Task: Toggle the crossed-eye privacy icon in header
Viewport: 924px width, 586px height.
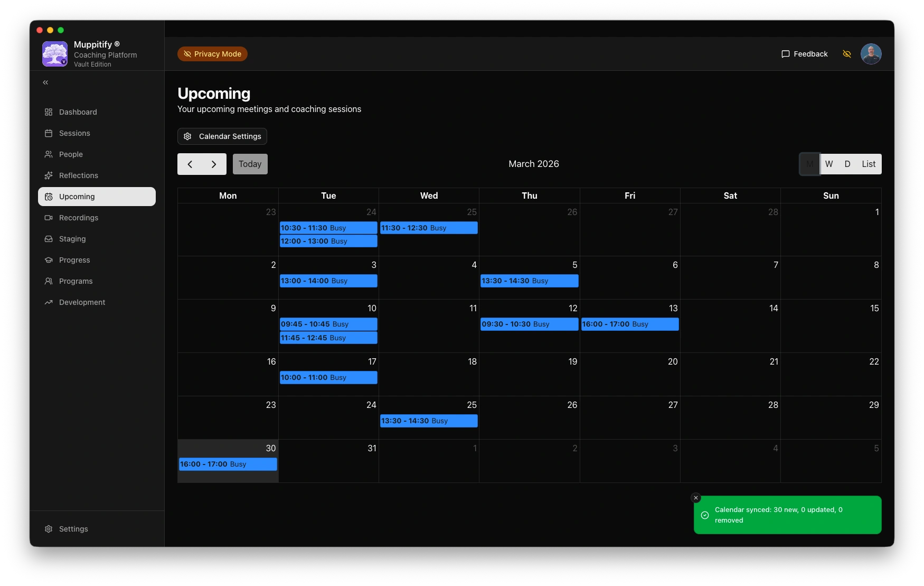Action: 847,54
